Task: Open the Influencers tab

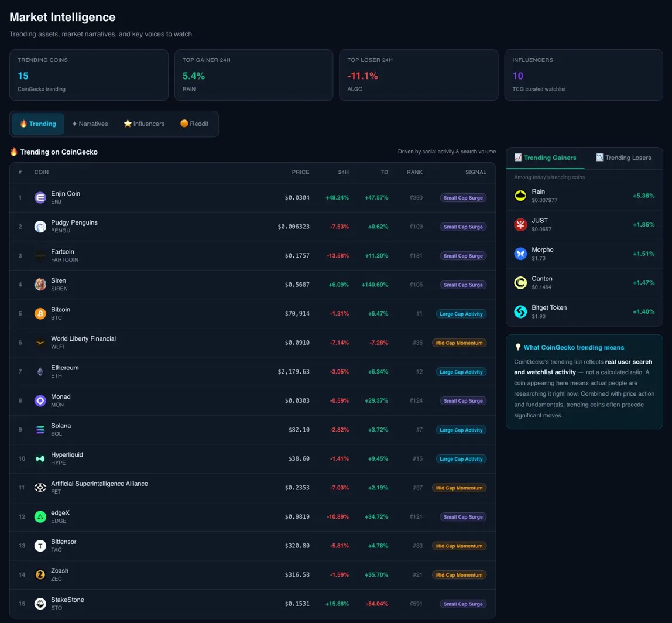Action: pyautogui.click(x=144, y=124)
